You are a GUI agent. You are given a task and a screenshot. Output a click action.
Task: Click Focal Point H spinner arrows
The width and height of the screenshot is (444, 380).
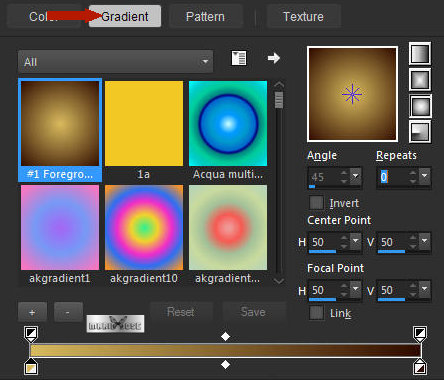tap(344, 289)
